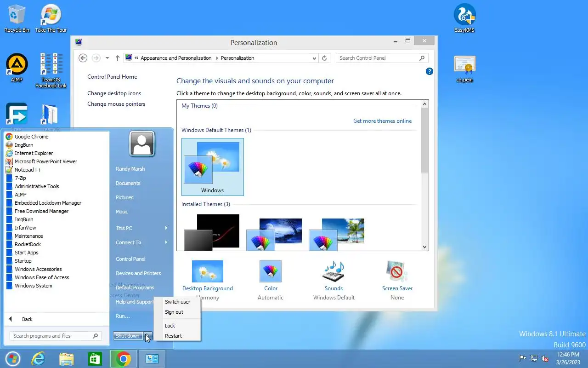Viewport: 588px width, 368px height.
Task: Open the Recycle Bin desktop icon
Action: [x=17, y=18]
